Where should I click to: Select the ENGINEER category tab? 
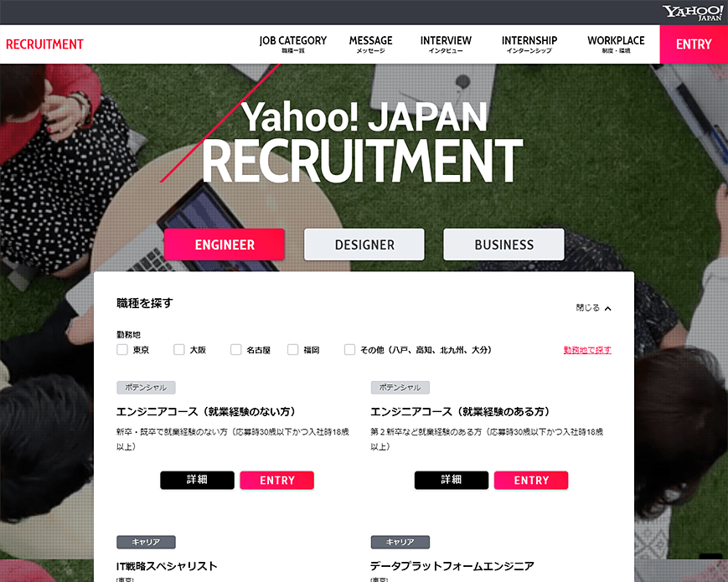click(x=224, y=245)
